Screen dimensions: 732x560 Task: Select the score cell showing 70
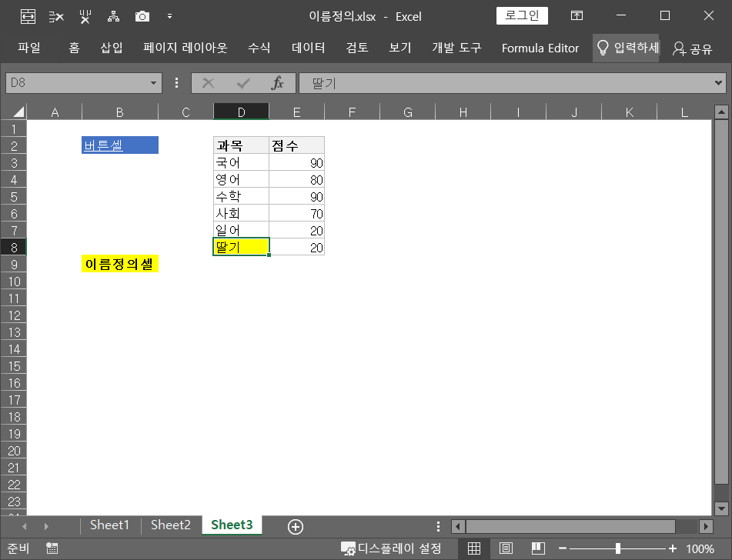tap(296, 213)
